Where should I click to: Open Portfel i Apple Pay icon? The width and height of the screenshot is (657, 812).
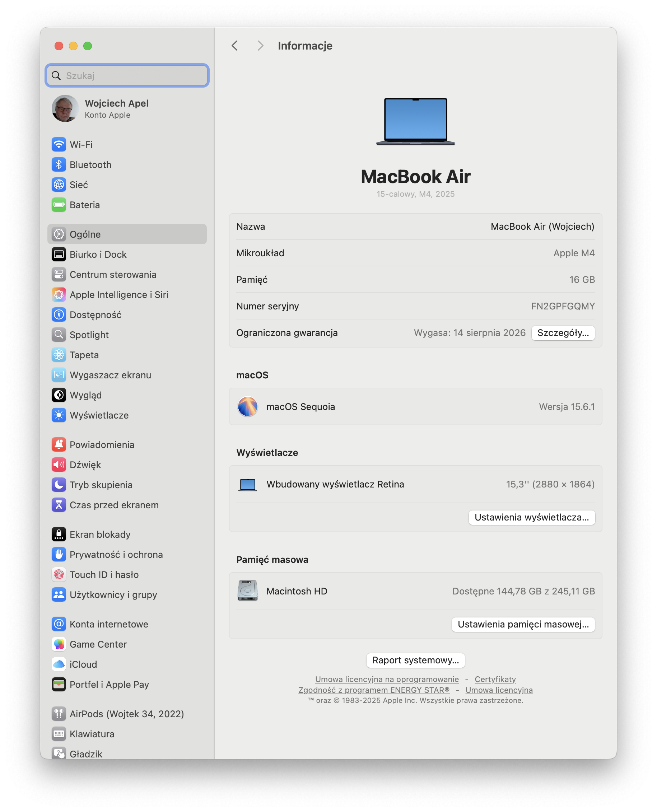coord(59,684)
